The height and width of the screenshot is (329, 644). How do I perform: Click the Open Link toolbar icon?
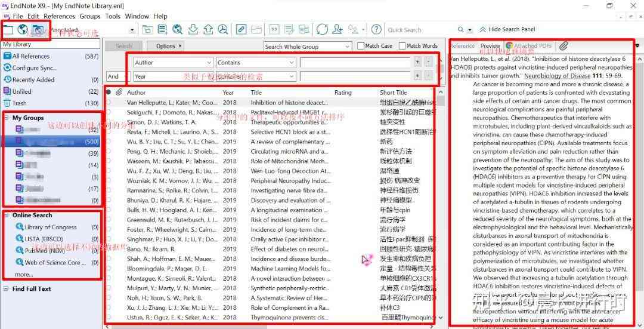(x=241, y=29)
